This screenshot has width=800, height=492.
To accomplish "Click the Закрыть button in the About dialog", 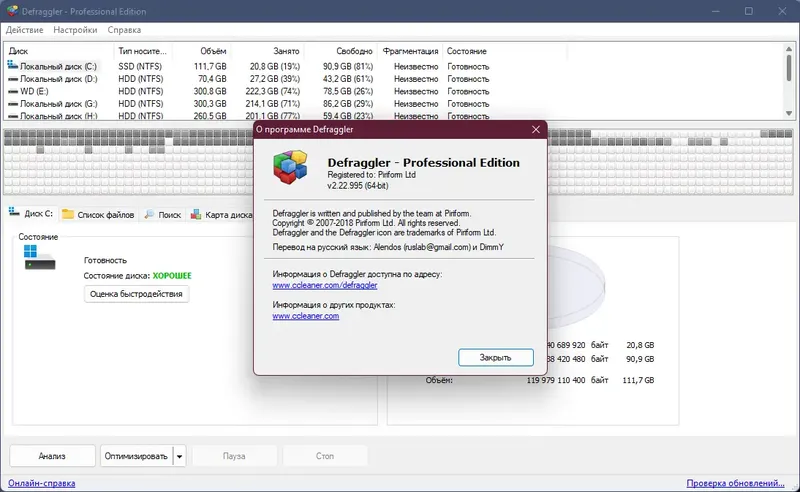I will pos(495,357).
